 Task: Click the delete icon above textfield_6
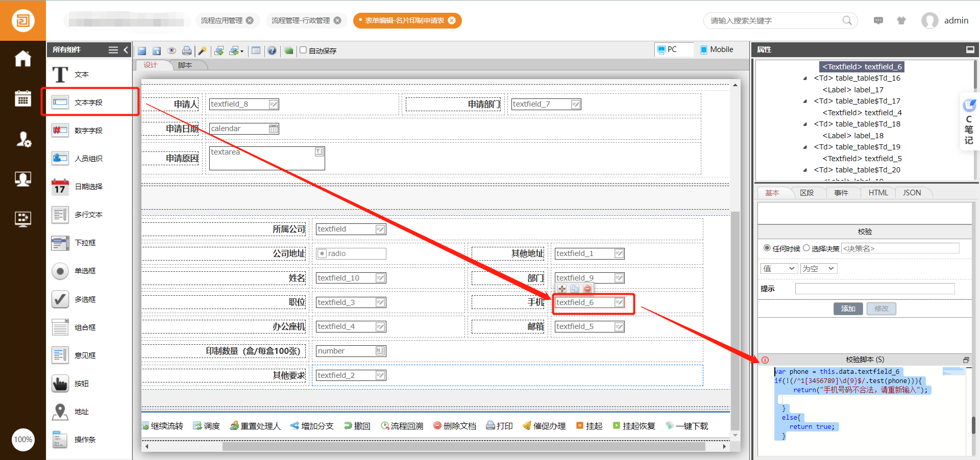click(587, 289)
